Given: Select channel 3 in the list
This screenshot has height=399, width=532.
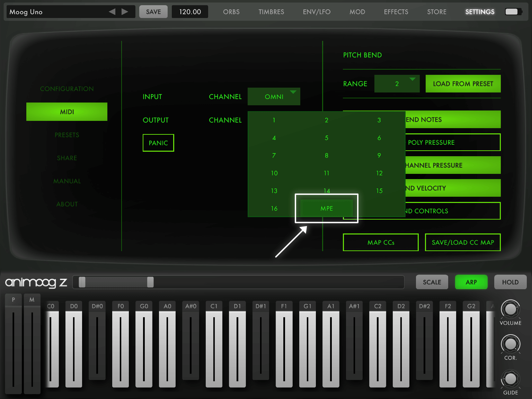Looking at the screenshot, I should tap(379, 120).
